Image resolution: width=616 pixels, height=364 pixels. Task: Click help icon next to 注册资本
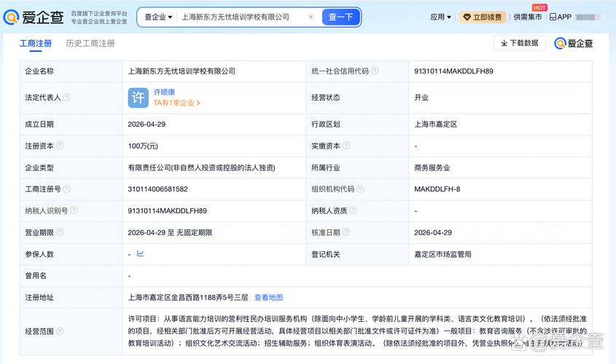60,146
